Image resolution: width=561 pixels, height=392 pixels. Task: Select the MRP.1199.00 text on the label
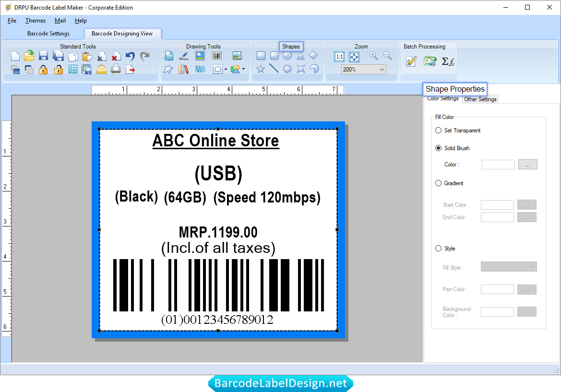coord(218,233)
